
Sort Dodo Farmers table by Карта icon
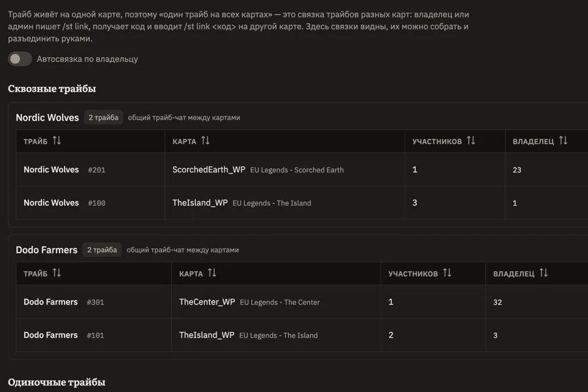[212, 273]
